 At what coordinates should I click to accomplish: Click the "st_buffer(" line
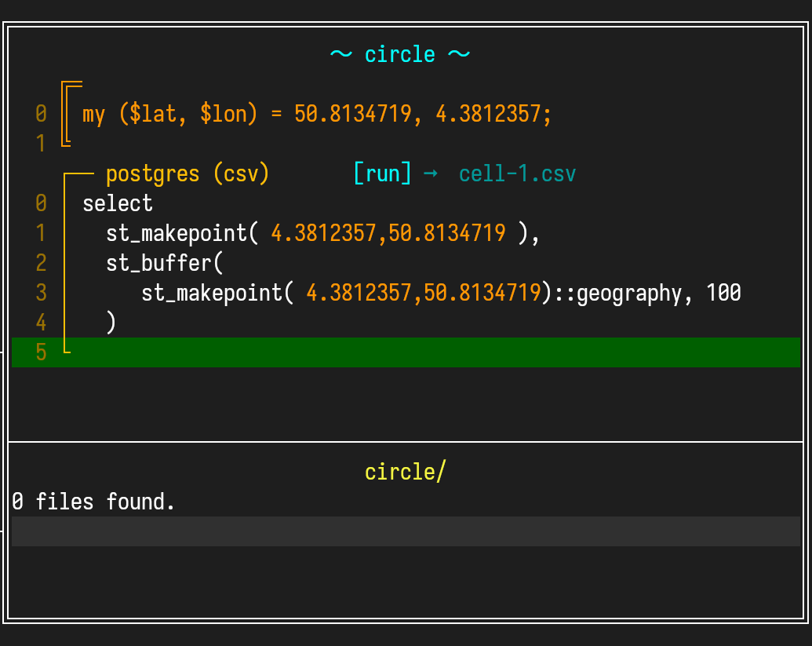pyautogui.click(x=165, y=263)
